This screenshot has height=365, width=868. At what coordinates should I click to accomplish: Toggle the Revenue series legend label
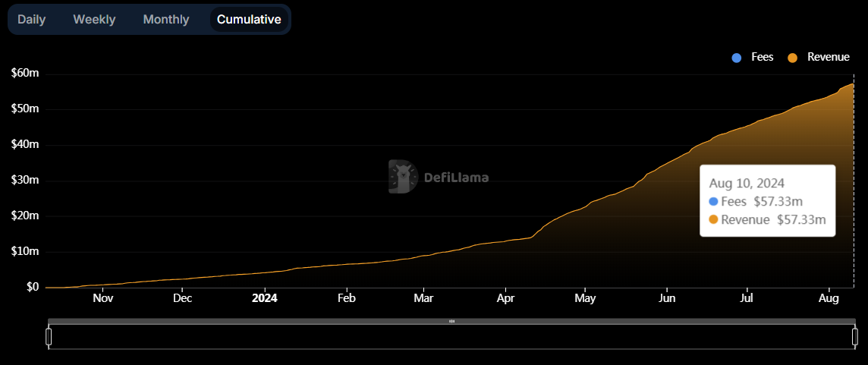pyautogui.click(x=828, y=58)
